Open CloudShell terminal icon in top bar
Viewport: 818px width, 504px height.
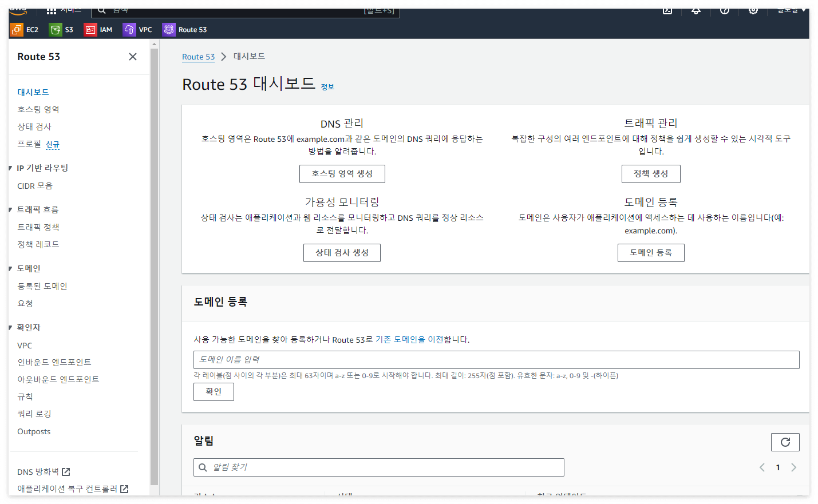click(x=667, y=11)
